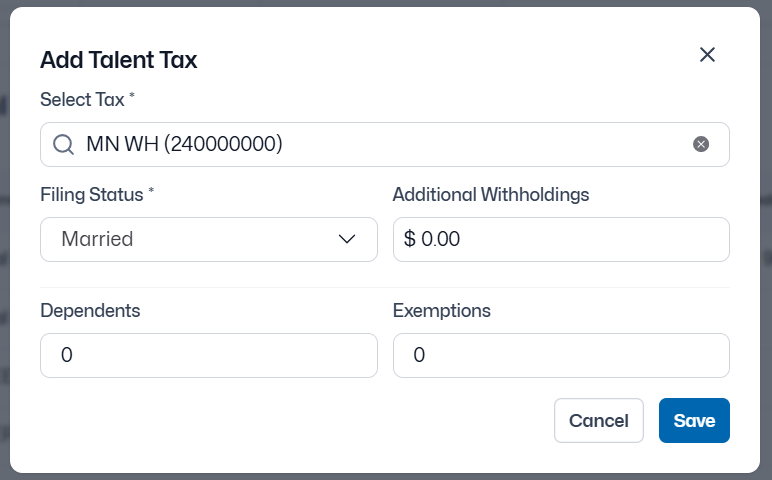The image size is (772, 480).
Task: Click the Additional Withholdings label
Action: [x=491, y=195]
